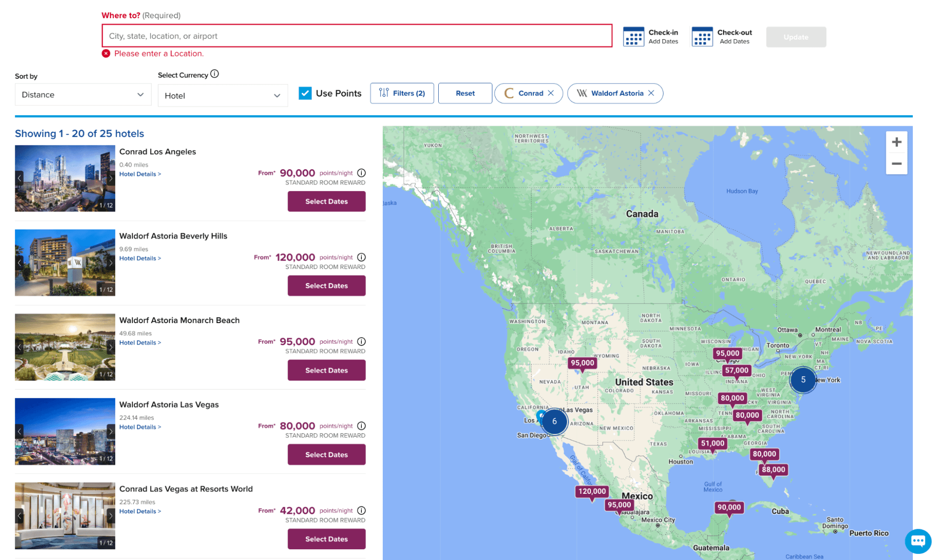Toggle the Use Points checkbox
Screen dimensions: 932x560
[305, 93]
